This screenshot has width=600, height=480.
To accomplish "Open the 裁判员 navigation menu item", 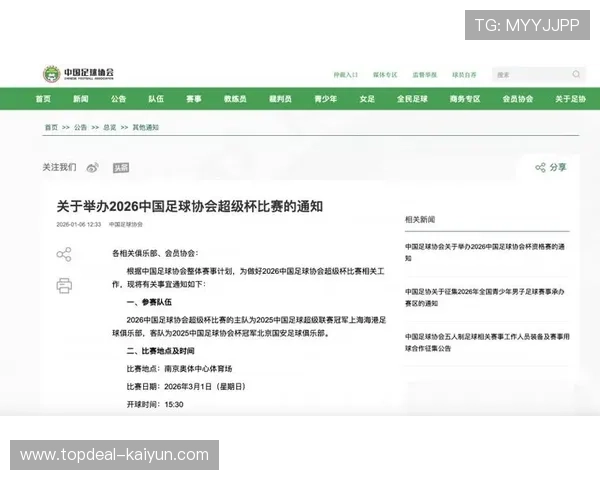I will click(x=280, y=99).
